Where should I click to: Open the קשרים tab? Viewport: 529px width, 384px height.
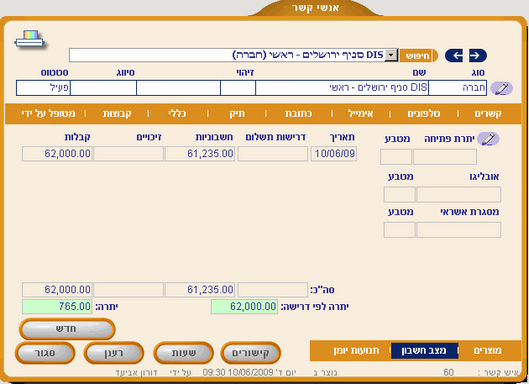point(488,114)
